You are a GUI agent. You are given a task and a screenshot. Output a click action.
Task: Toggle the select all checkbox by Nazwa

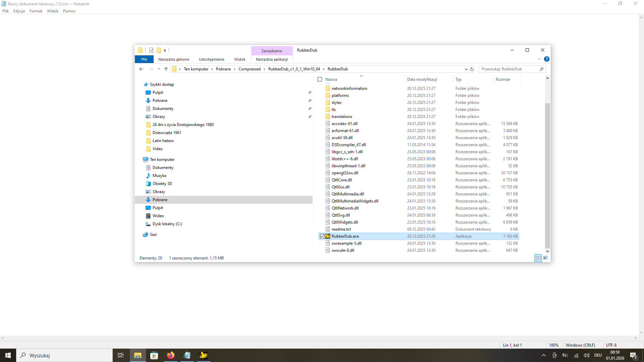pyautogui.click(x=320, y=79)
